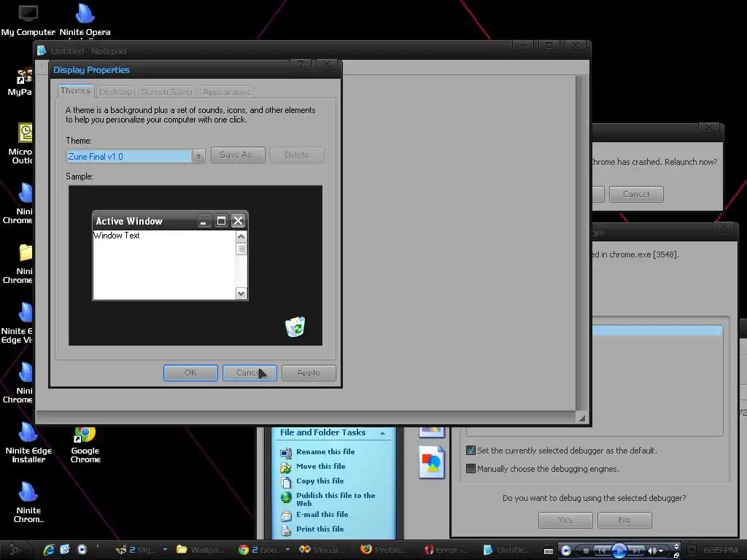This screenshot has width=747, height=560.
Task: Click E-mail this file envelope icon
Action: coord(286,516)
